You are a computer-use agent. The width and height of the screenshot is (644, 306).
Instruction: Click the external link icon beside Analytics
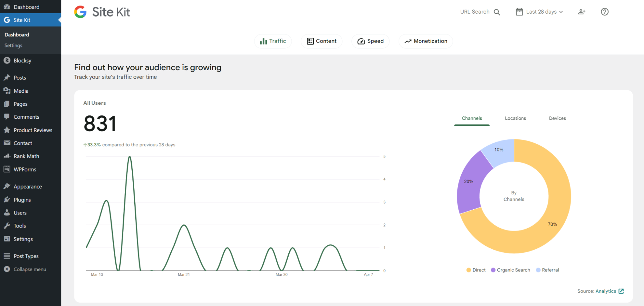click(x=621, y=291)
